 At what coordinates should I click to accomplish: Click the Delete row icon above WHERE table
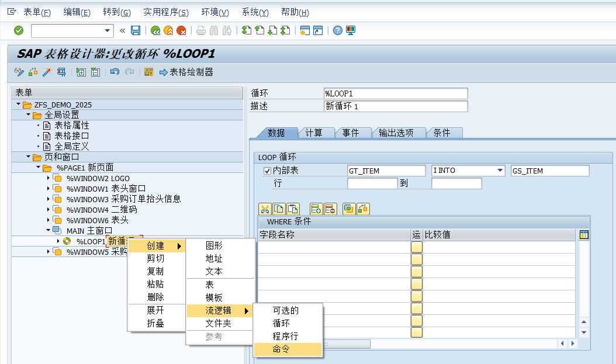tap(330, 209)
